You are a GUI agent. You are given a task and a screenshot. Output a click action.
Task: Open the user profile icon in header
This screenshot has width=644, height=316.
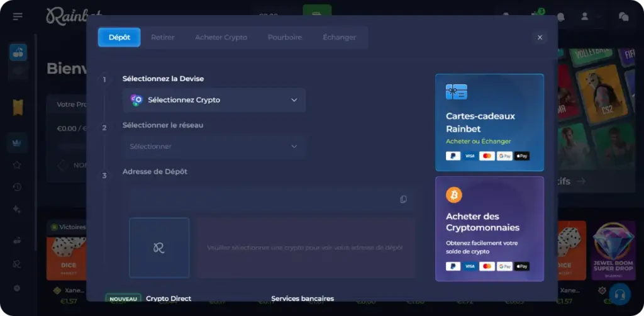(x=584, y=16)
